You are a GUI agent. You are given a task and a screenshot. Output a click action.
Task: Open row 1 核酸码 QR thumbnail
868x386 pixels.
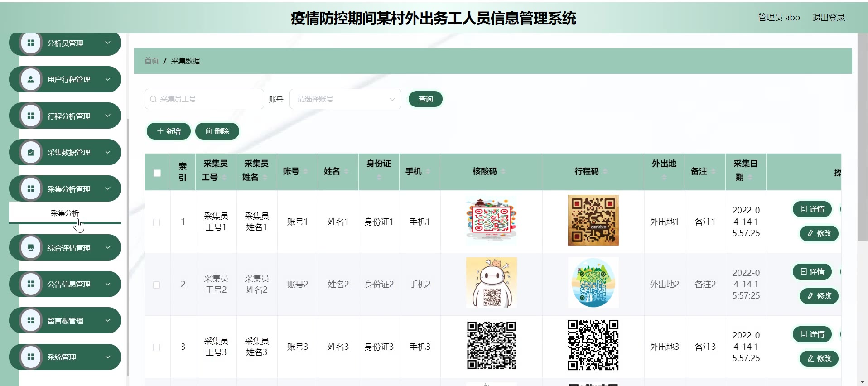point(492,221)
